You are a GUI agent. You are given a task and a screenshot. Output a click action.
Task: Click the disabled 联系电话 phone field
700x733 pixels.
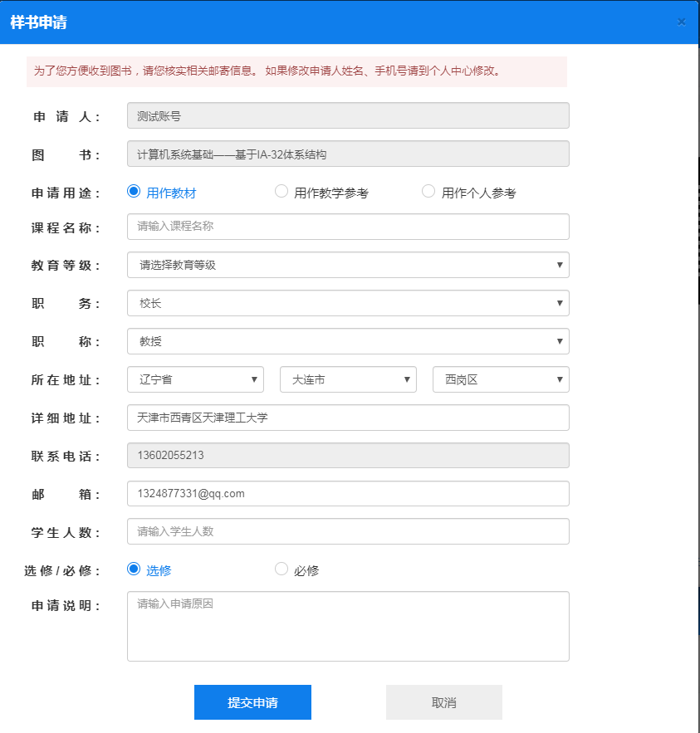348,456
